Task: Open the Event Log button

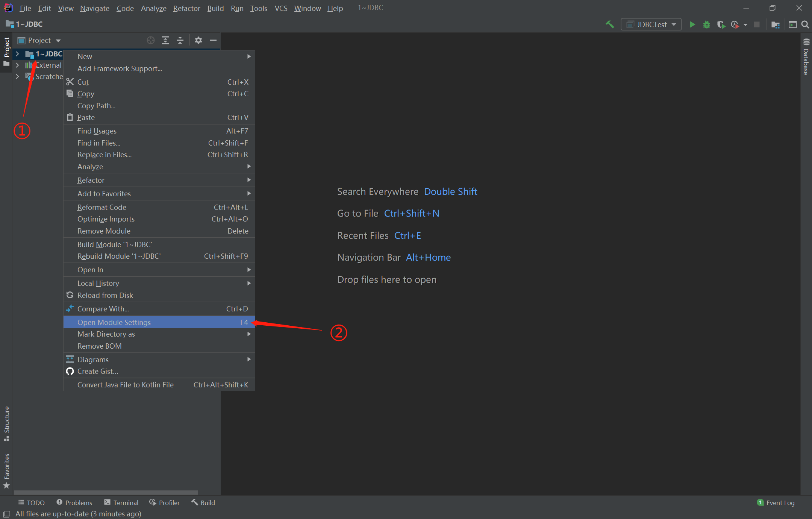Action: pos(776,502)
